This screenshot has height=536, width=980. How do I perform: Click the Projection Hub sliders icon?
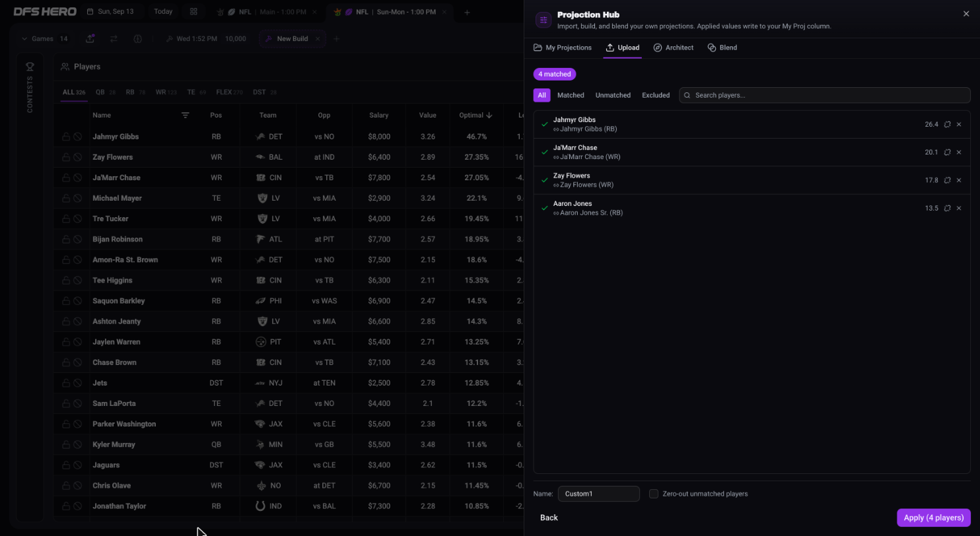(x=543, y=20)
